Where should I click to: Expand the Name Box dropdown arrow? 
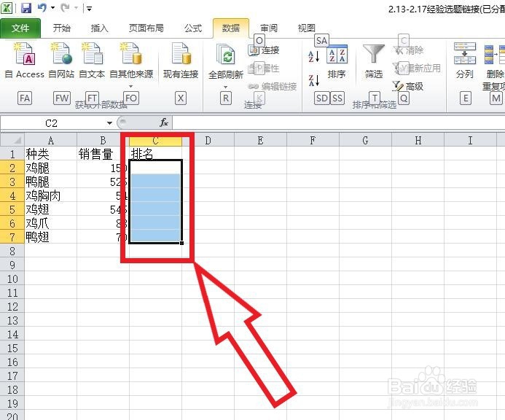109,123
